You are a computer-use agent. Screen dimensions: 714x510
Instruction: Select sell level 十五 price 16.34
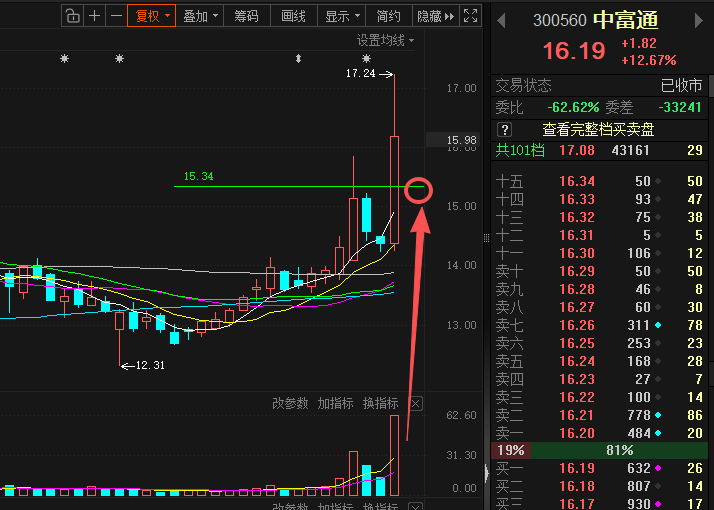click(577, 181)
